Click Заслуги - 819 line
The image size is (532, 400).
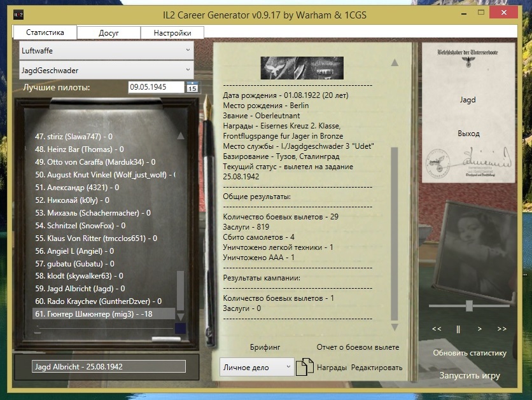[246, 227]
